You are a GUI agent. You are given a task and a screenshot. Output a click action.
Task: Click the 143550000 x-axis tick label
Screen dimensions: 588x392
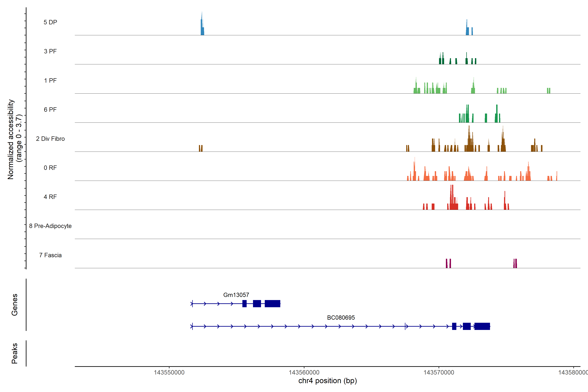pyautogui.click(x=169, y=373)
